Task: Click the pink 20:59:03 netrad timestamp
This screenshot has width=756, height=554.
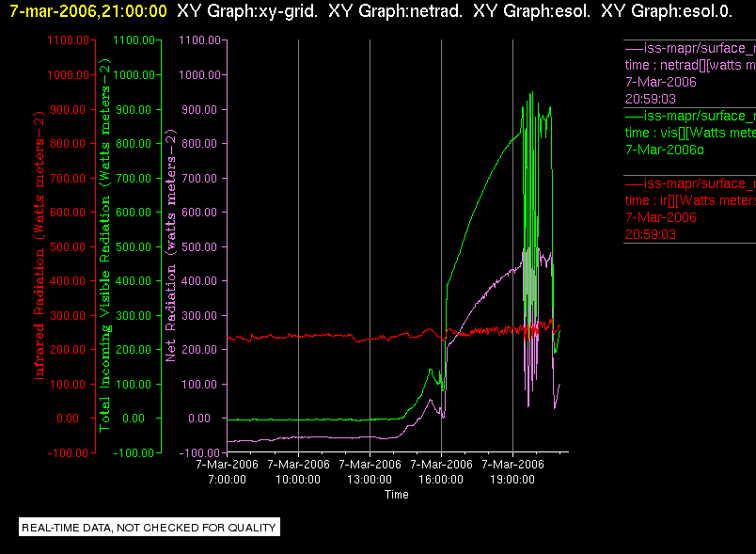Action: pos(651,99)
